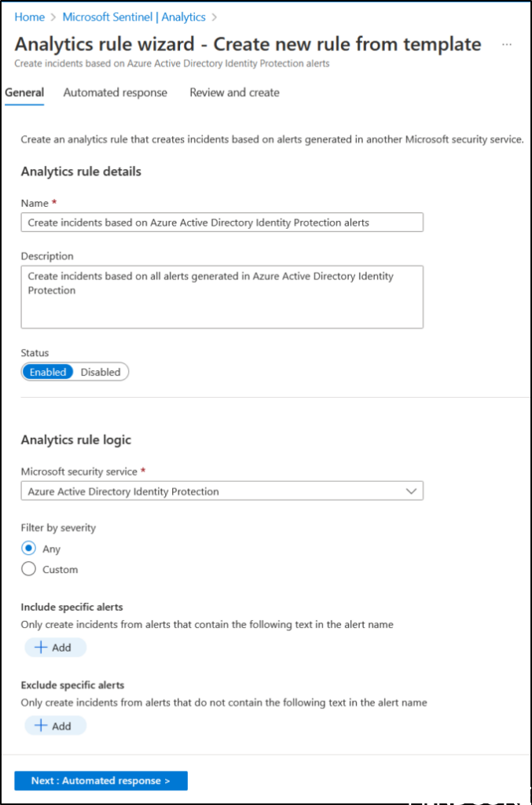Click the rule Name text field

tap(222, 222)
